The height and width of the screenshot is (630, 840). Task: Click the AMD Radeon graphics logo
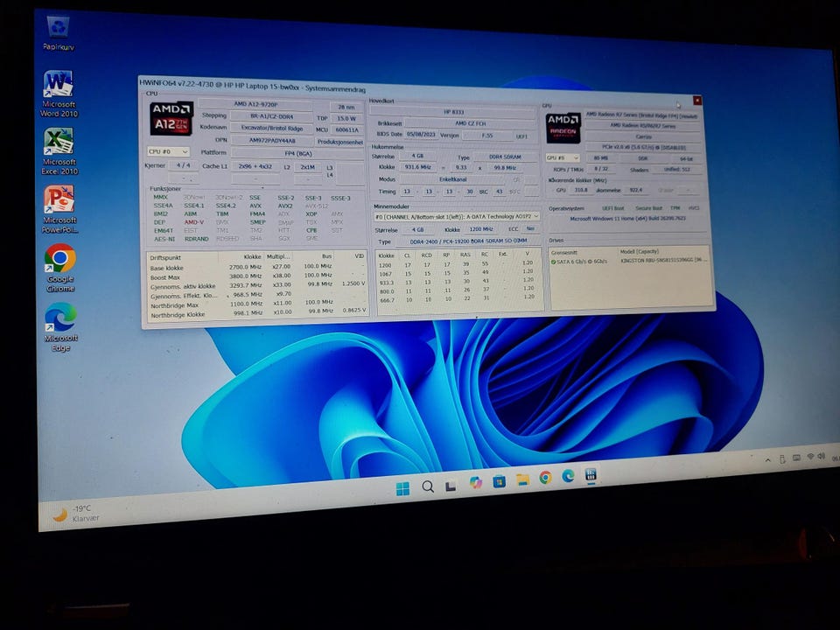563,128
